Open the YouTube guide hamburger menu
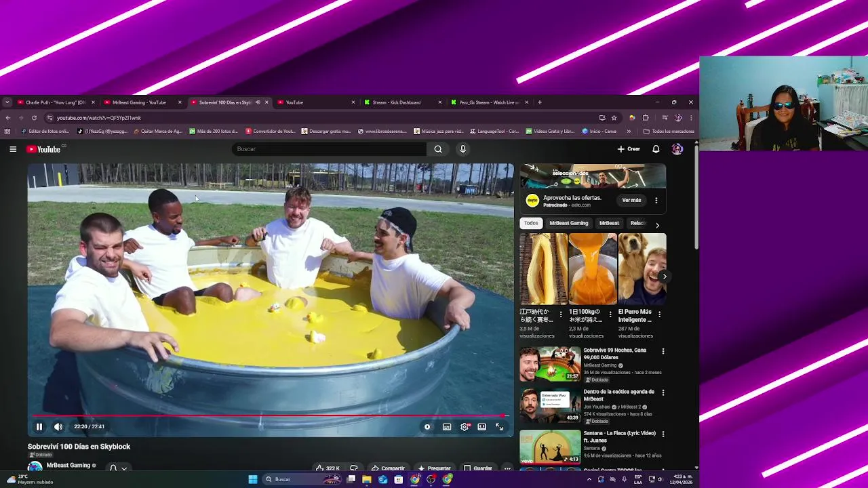 click(13, 149)
